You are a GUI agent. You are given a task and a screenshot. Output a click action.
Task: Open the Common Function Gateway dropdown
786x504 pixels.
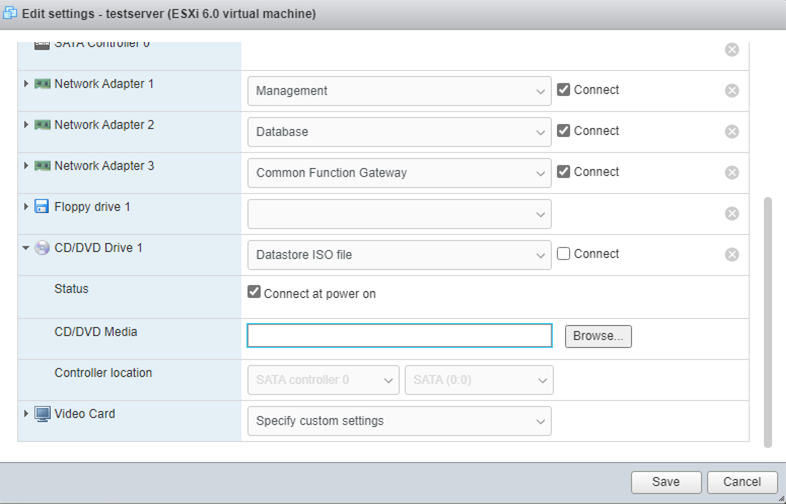click(x=399, y=173)
